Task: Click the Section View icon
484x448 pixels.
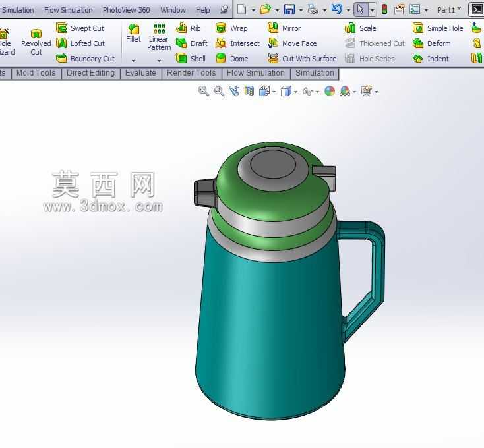Action: (249, 91)
